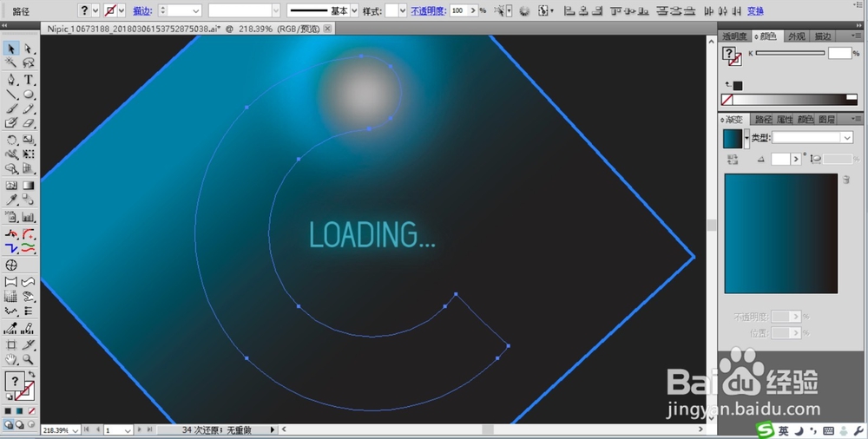Select the Selection (black arrow) tool
Viewport: 868px width, 439px height.
(x=11, y=49)
